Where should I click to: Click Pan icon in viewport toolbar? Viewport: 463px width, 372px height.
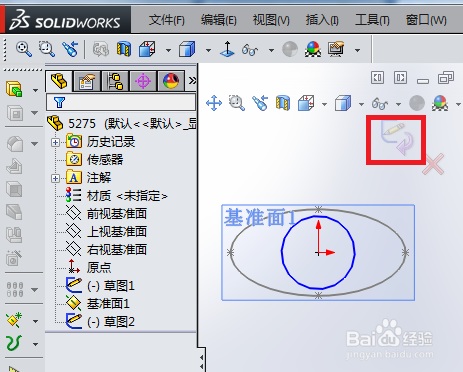tap(214, 103)
